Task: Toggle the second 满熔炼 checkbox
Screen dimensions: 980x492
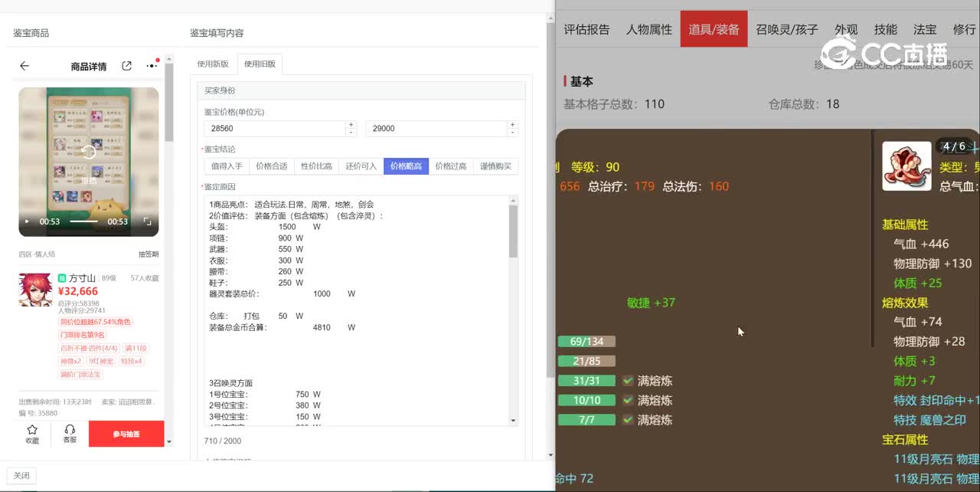Action: coord(628,400)
